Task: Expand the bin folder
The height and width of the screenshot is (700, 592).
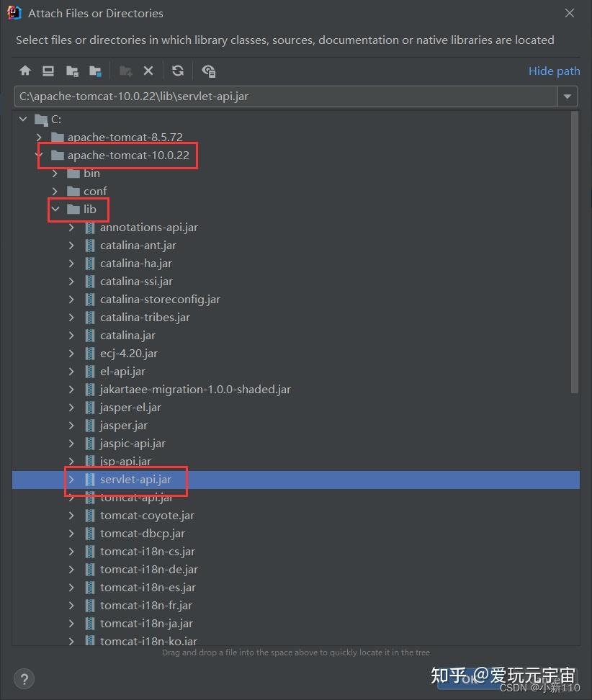Action: (55, 173)
